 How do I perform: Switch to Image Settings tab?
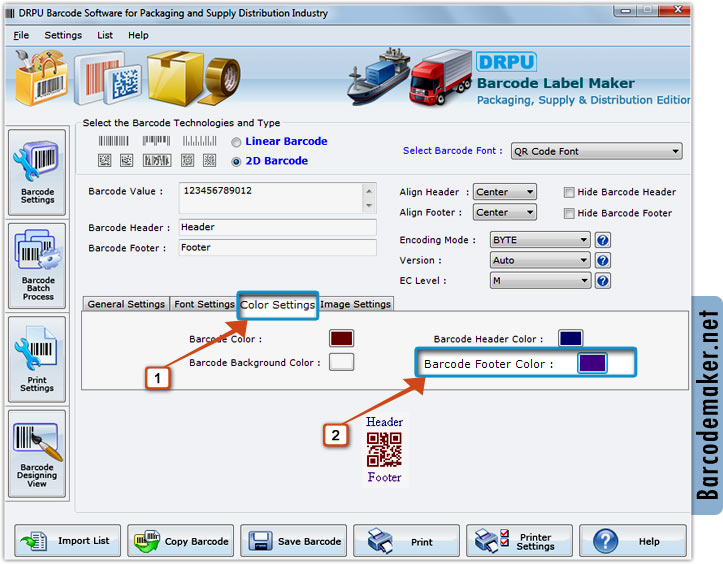356,304
